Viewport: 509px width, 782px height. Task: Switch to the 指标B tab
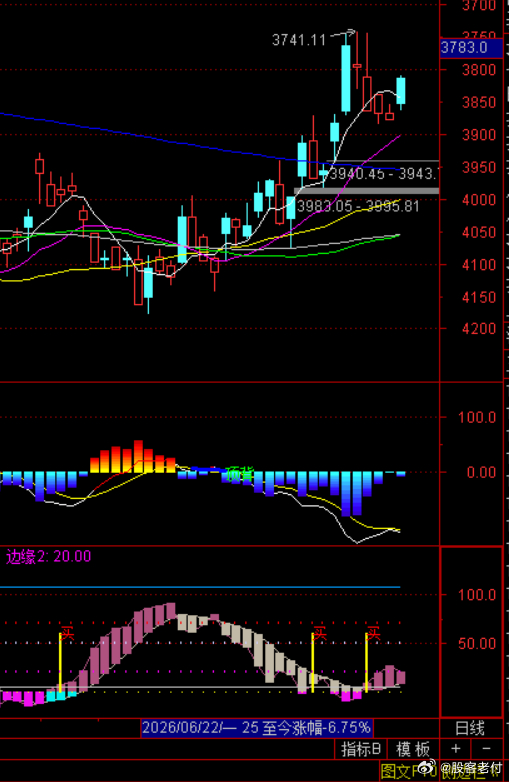(x=361, y=749)
